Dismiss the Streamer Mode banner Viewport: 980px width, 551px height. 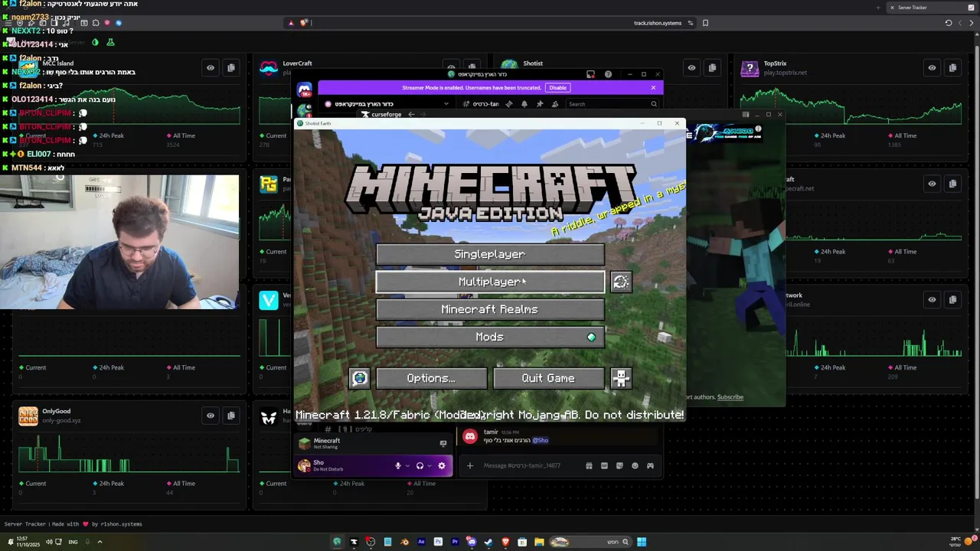653,88
